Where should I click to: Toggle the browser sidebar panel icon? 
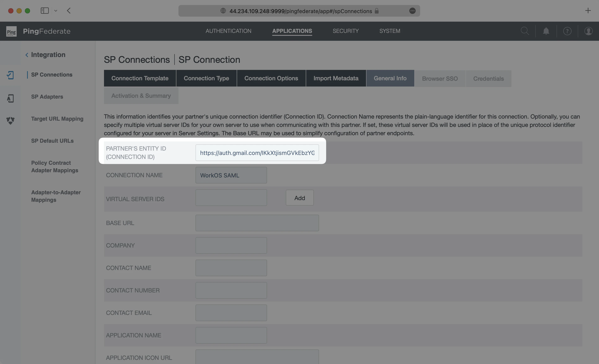[x=45, y=10]
